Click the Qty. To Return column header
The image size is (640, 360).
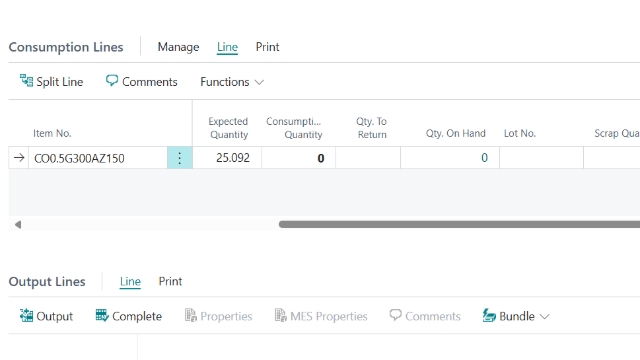point(371,128)
